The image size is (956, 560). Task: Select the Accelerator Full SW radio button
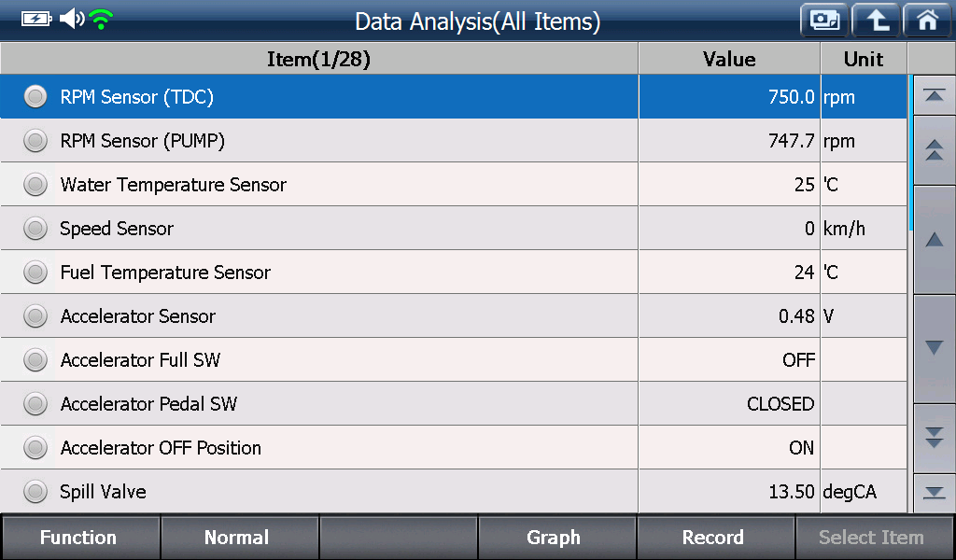[x=35, y=360]
